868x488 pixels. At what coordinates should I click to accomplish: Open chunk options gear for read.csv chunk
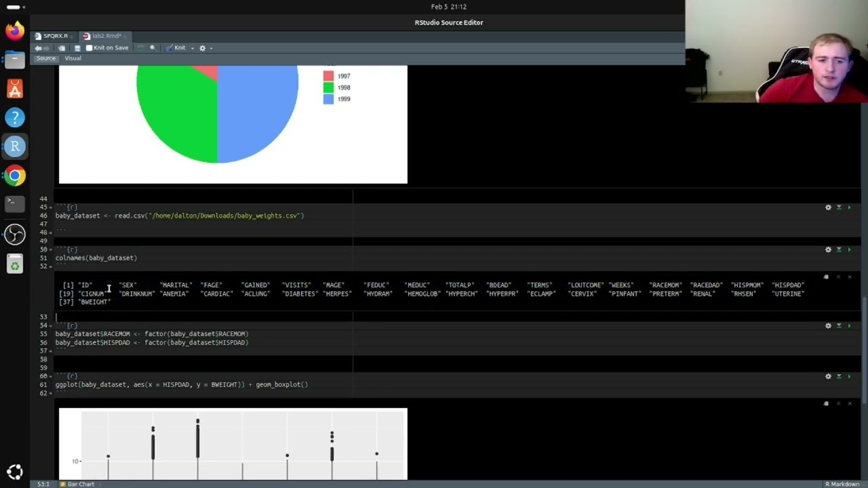click(828, 207)
